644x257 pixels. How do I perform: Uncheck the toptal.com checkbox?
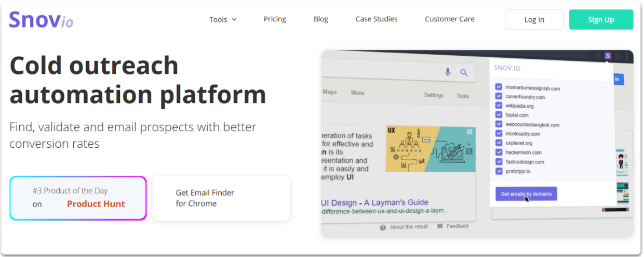click(x=499, y=115)
